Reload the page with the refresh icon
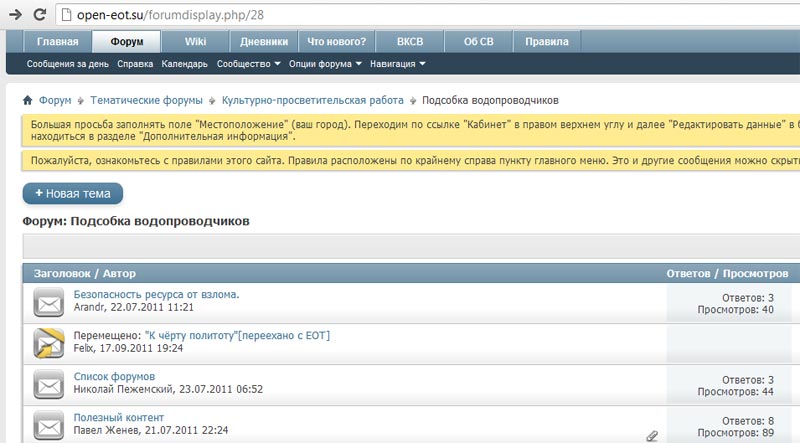The width and height of the screenshot is (800, 443). point(40,15)
